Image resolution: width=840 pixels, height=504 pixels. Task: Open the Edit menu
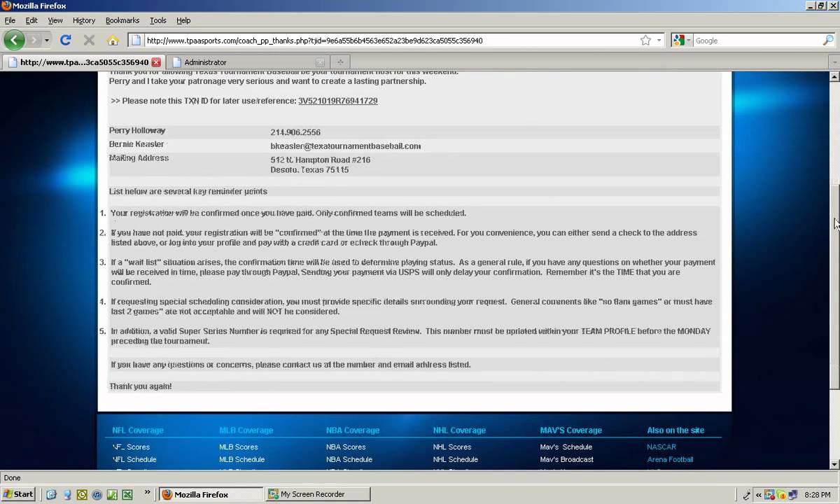31,20
